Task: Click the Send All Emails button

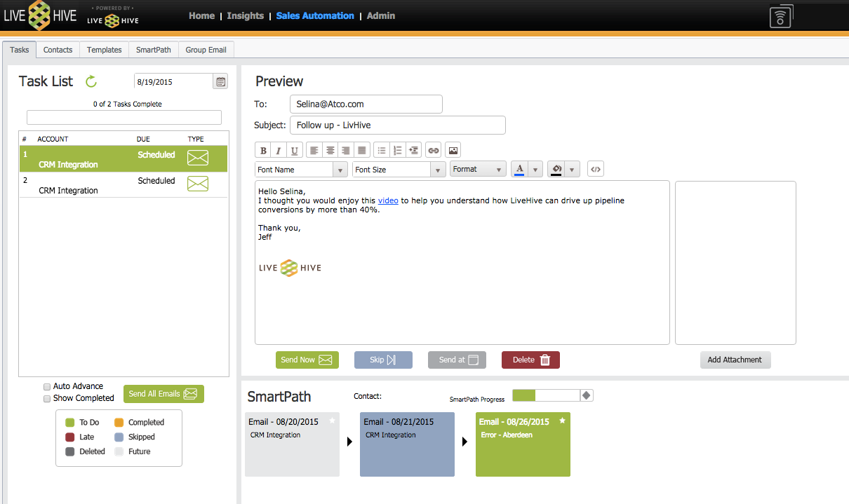Action: [163, 393]
